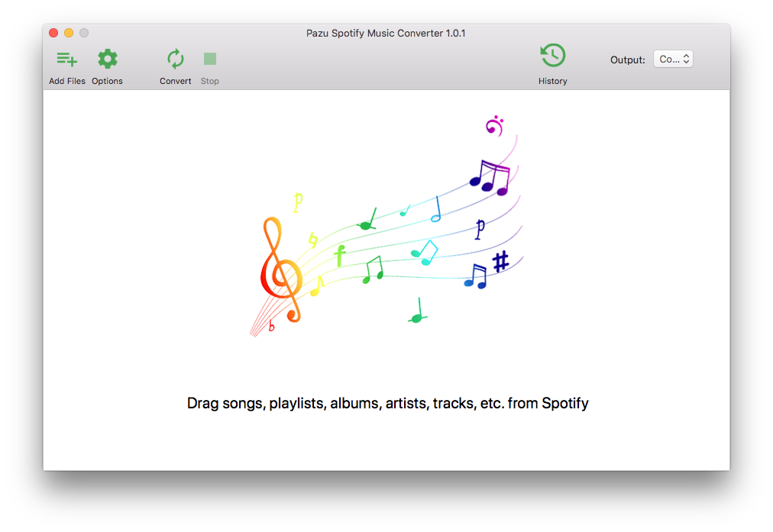The image size is (773, 532).
Task: Click the "Convert" text label
Action: [x=175, y=81]
